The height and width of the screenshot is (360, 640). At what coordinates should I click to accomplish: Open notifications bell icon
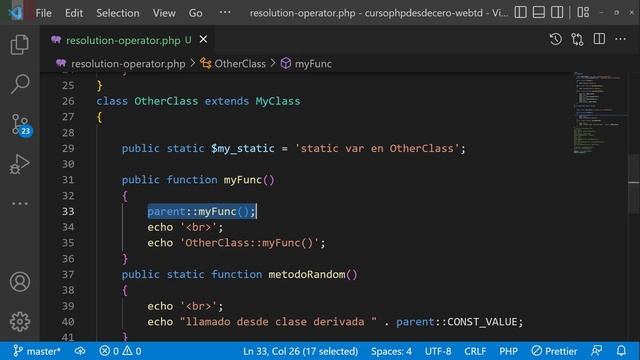pyautogui.click(x=621, y=351)
